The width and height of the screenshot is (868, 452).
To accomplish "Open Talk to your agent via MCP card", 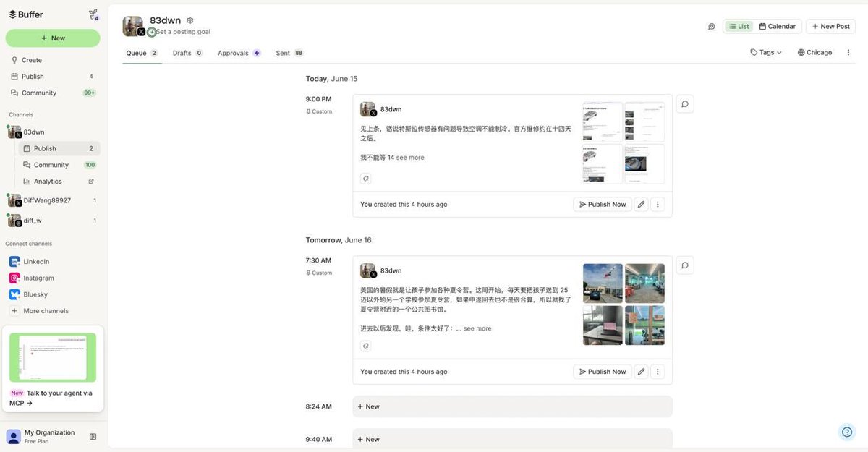I will [53, 369].
